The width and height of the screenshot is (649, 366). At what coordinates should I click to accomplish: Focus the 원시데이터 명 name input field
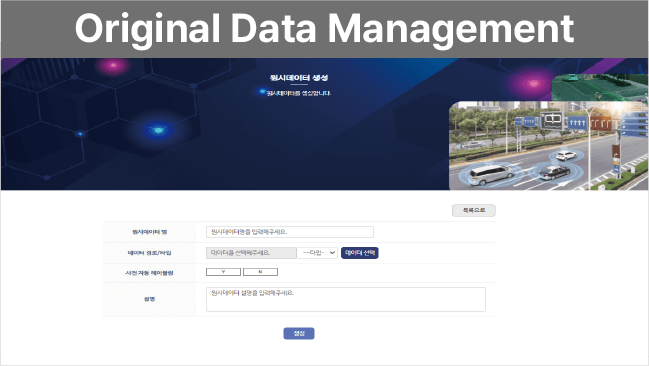[x=290, y=232]
